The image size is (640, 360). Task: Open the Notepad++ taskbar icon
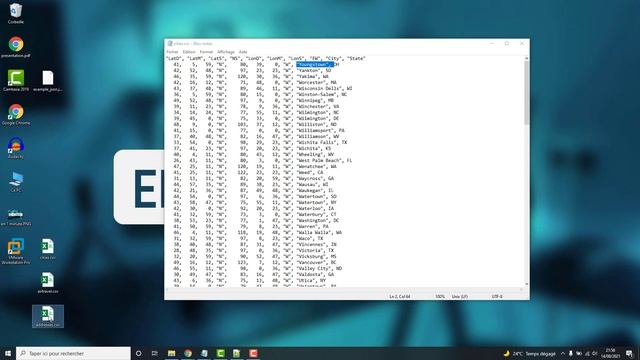[237, 353]
